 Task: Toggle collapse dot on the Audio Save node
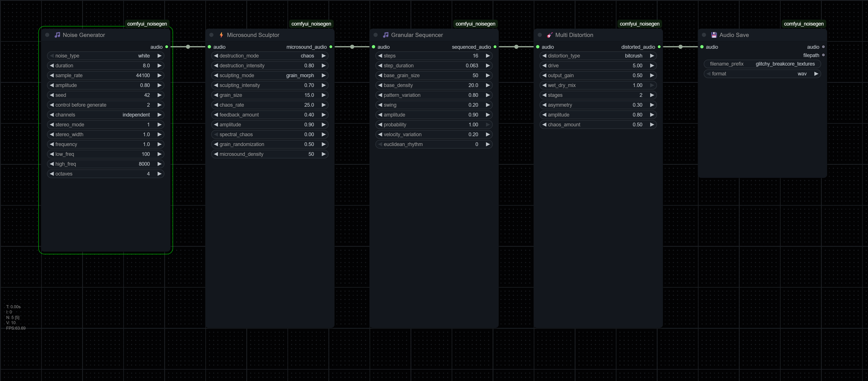(x=704, y=35)
